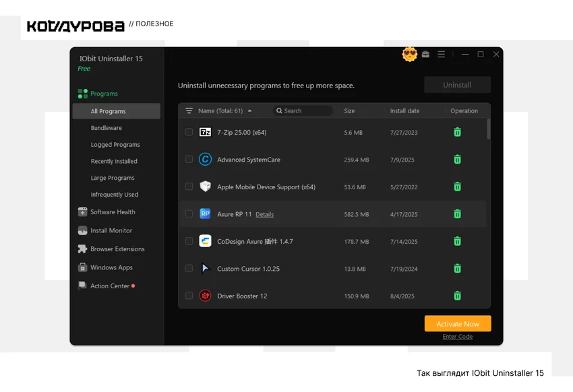
Task: Uninstall Apple Mobile Device Support via trash icon
Action: coord(457,187)
